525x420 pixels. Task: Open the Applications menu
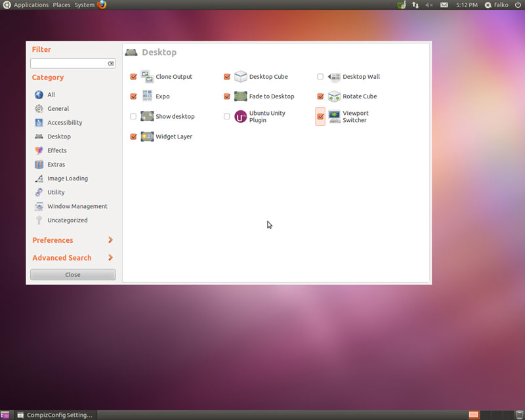(x=31, y=5)
